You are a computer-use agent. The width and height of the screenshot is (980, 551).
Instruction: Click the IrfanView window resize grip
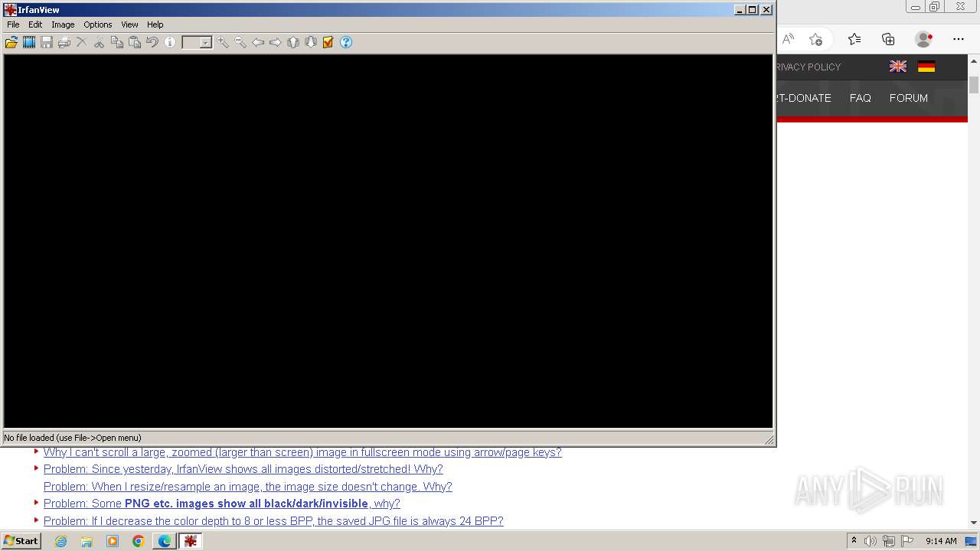(769, 439)
